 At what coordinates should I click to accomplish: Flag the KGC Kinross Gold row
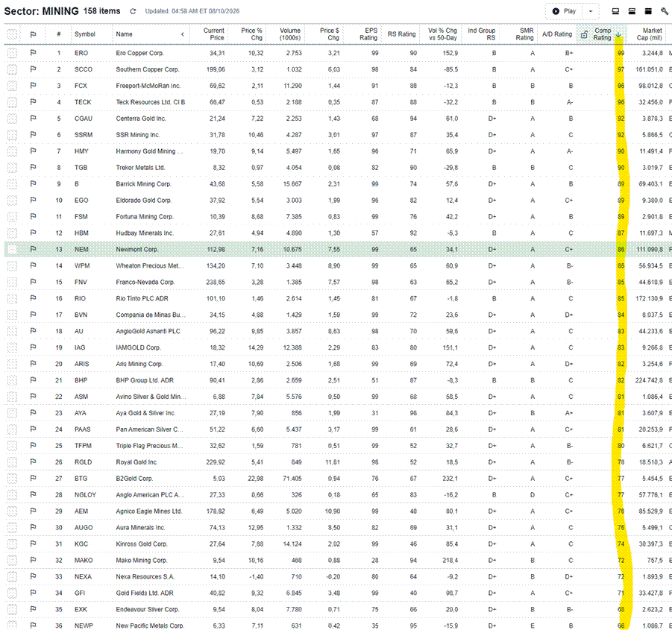[x=33, y=544]
